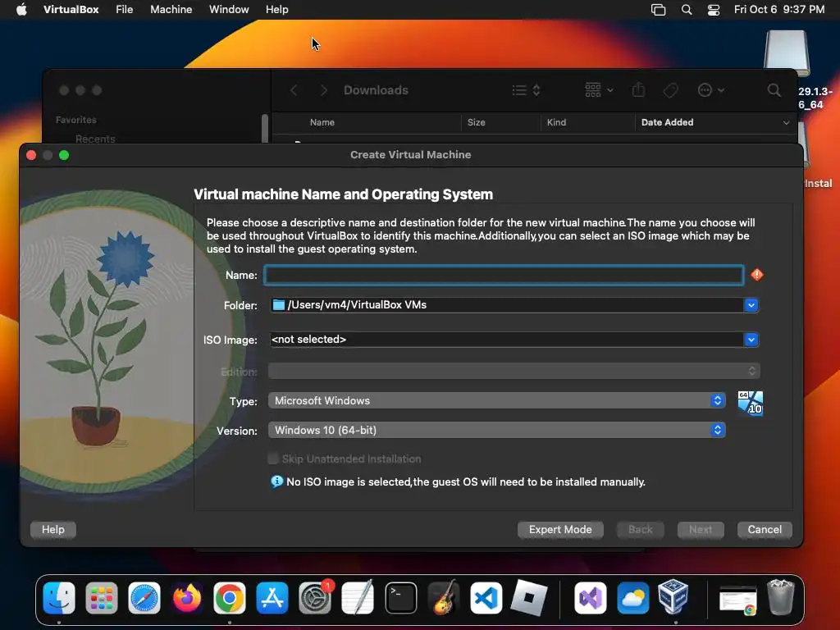
Task: Open Control Center in menu bar
Action: [714, 10]
